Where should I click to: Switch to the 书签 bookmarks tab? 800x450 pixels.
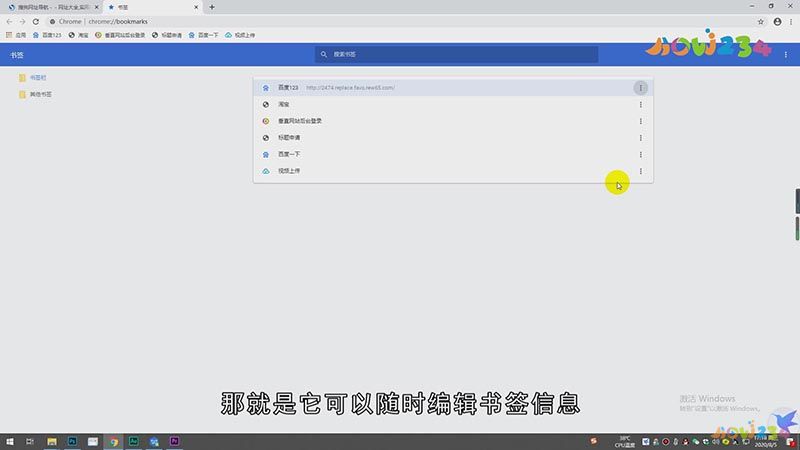[153, 7]
